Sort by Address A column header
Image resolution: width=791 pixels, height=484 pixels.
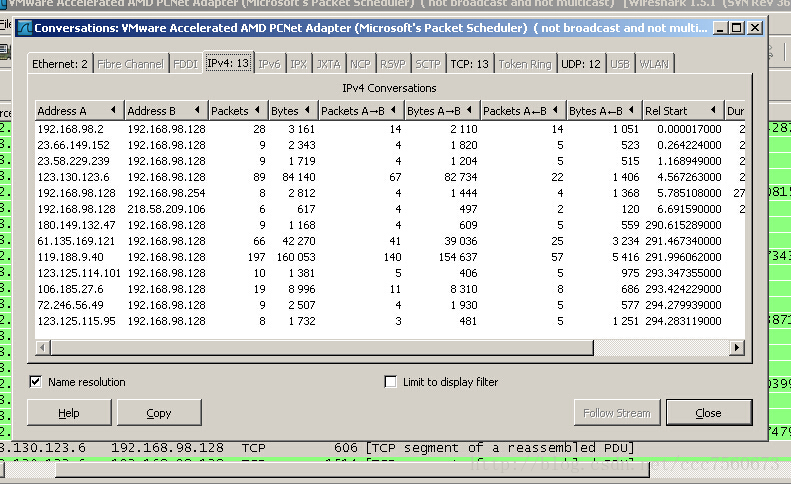[x=79, y=111]
